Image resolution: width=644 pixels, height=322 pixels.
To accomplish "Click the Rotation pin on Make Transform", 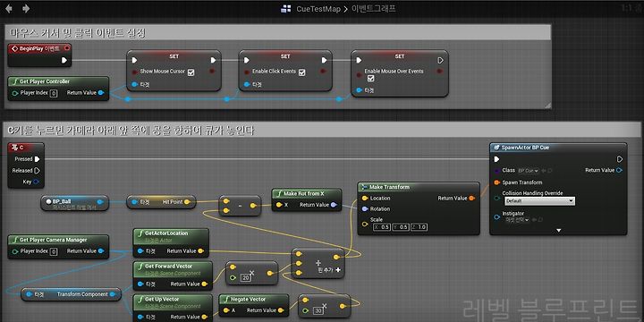I will [365, 209].
